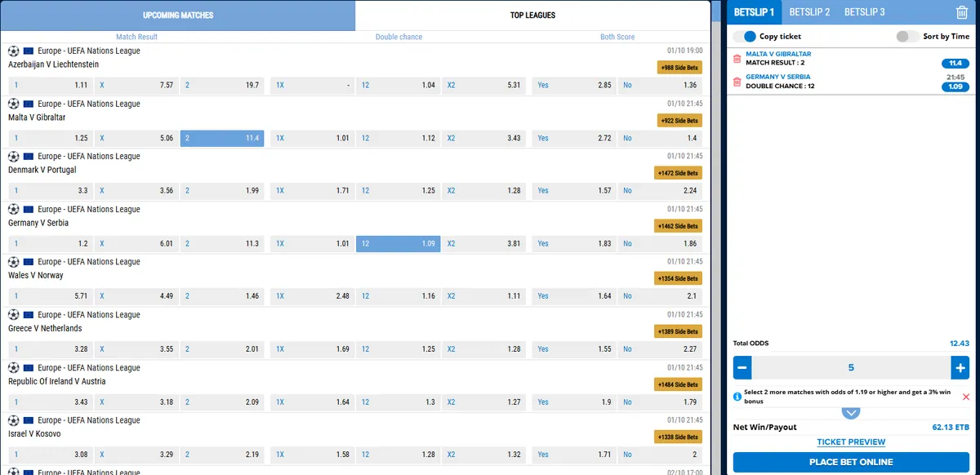Click EU flag icon on Malta row
980x475 pixels.
point(29,104)
